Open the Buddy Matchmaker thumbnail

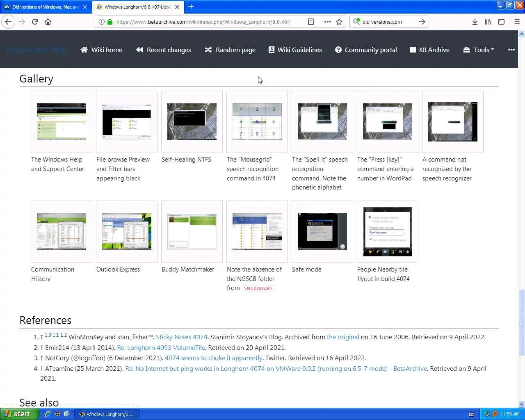tap(192, 232)
